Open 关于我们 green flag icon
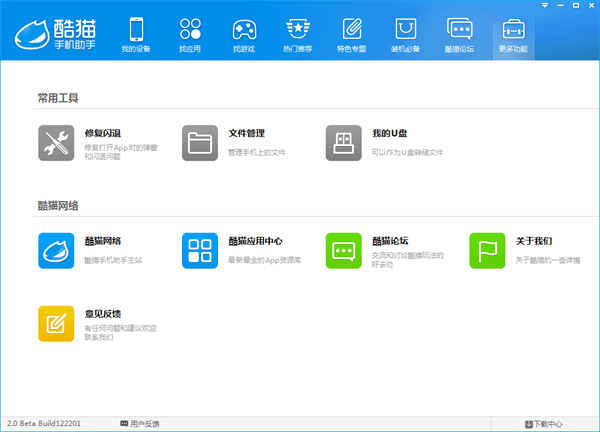This screenshot has width=600, height=432. click(488, 251)
